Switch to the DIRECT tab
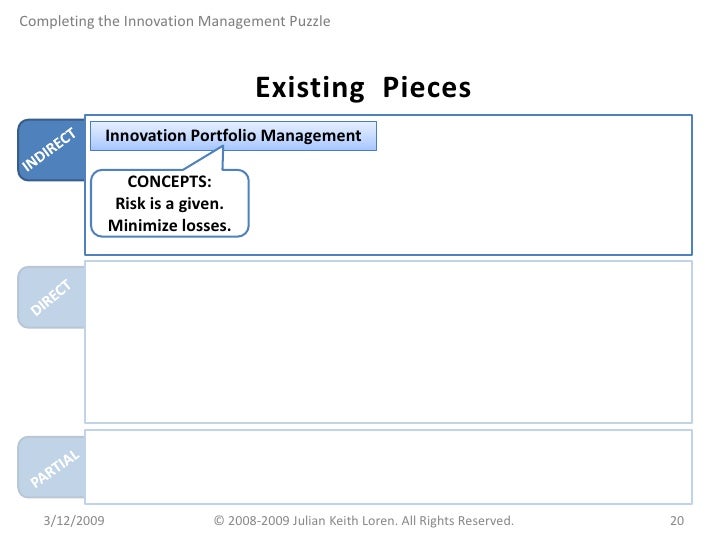Viewport: 728px width, 546px height. click(50, 298)
